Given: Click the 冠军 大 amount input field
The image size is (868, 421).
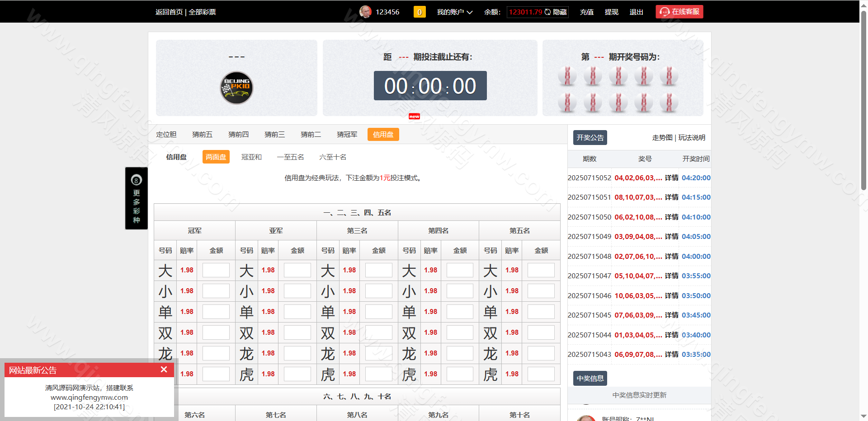Looking at the screenshot, I should pos(216,270).
